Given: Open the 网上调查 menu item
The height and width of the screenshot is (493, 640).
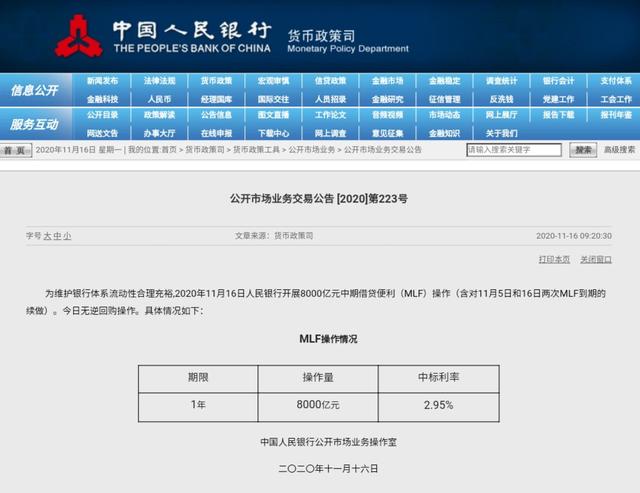Looking at the screenshot, I should (331, 133).
